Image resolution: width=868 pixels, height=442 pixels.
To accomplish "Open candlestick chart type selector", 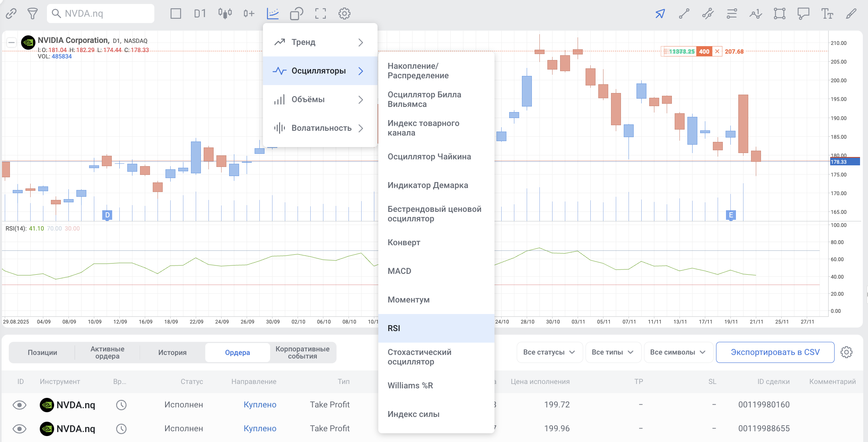I will (225, 14).
